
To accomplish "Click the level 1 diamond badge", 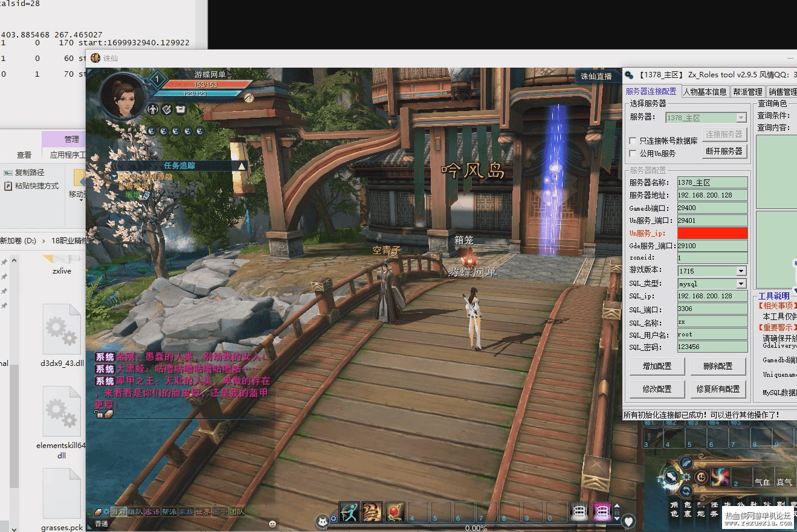I will tap(157, 79).
